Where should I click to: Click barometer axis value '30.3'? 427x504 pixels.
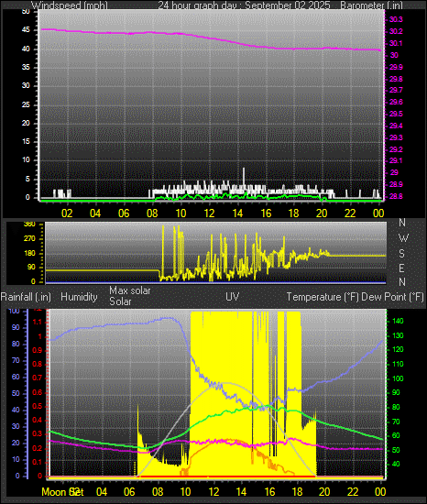pyautogui.click(x=396, y=19)
